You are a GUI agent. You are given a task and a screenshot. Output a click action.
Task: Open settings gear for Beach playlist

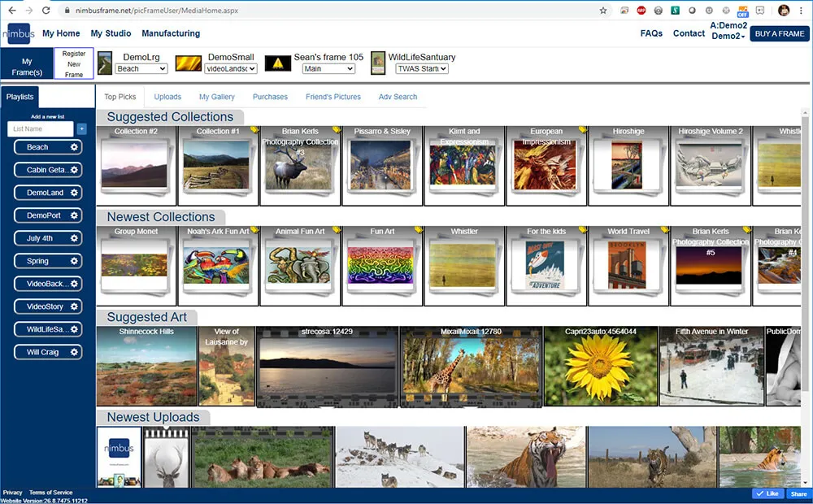[x=74, y=147]
